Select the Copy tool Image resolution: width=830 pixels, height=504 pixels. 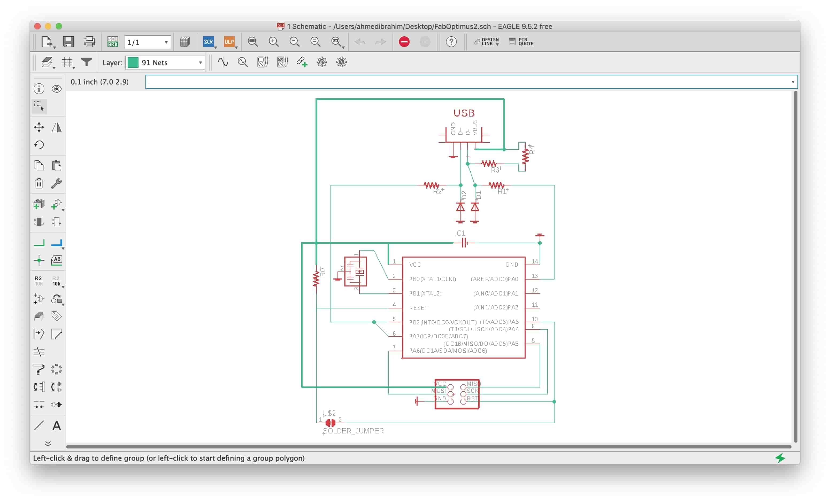click(39, 166)
